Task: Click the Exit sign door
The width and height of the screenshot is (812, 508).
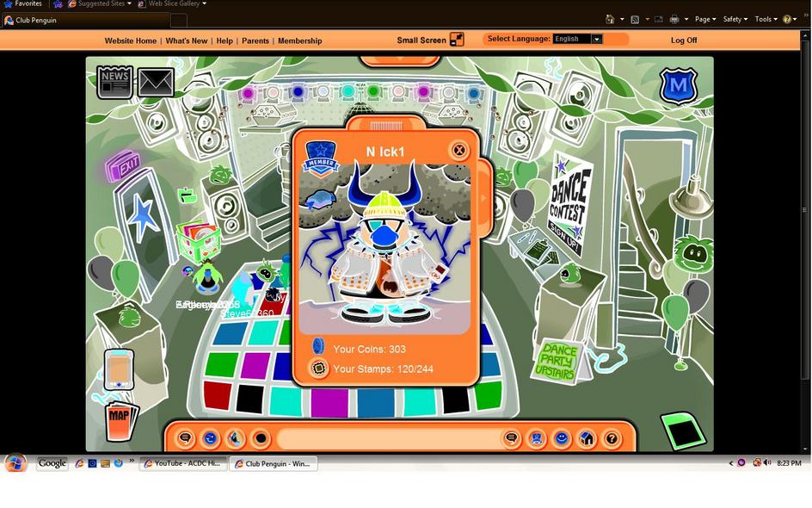Action: (x=123, y=165)
